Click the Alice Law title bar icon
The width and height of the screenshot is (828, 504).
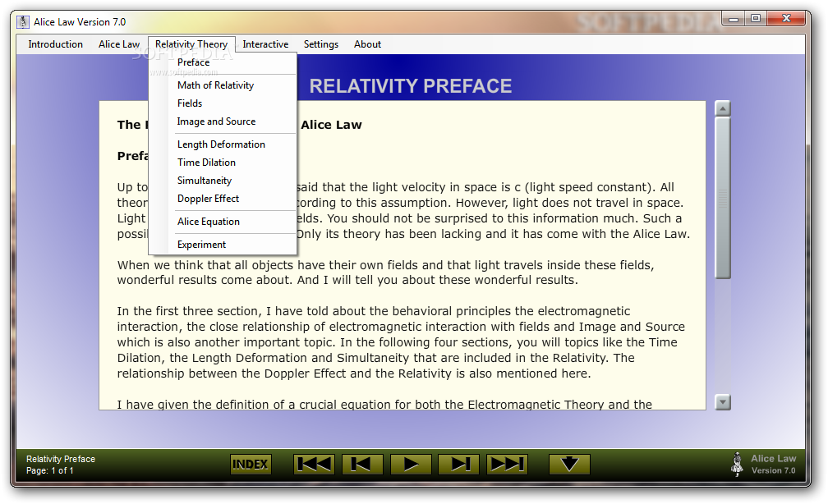(23, 21)
